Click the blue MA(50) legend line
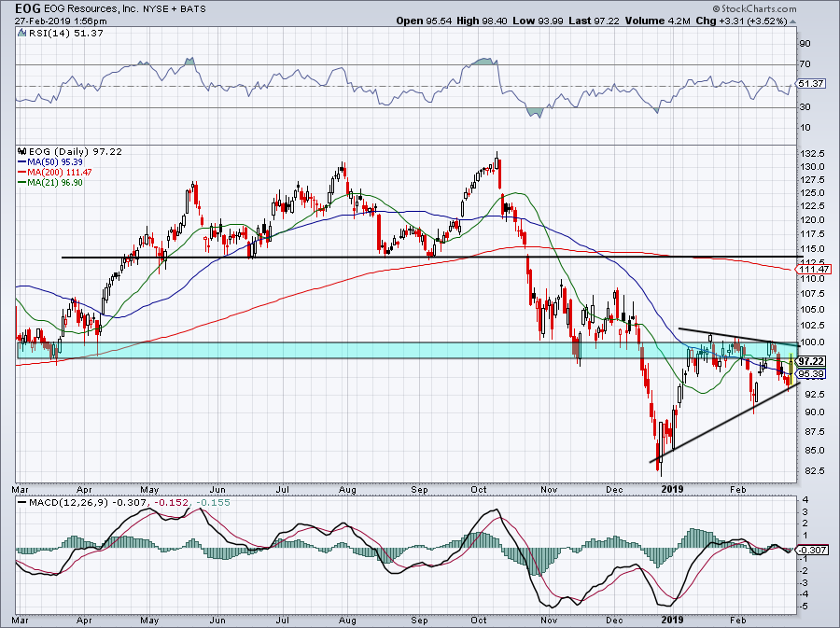This screenshot has width=840, height=628. 22,161
